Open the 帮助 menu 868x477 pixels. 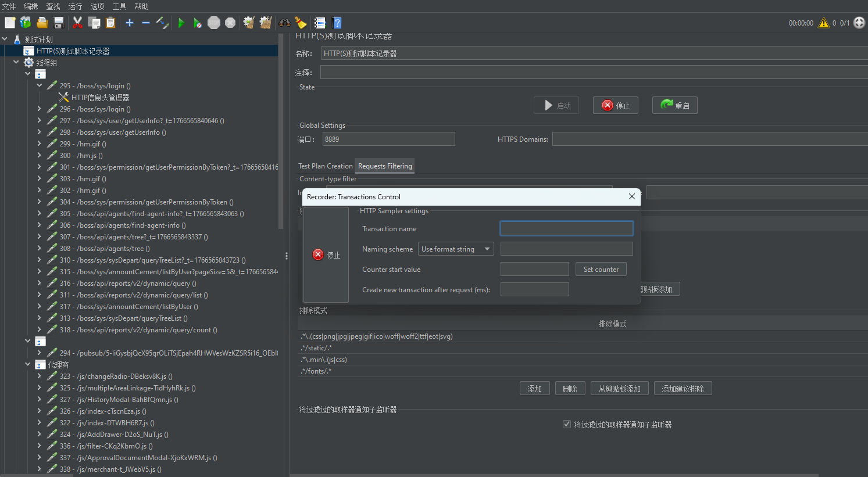141,6
